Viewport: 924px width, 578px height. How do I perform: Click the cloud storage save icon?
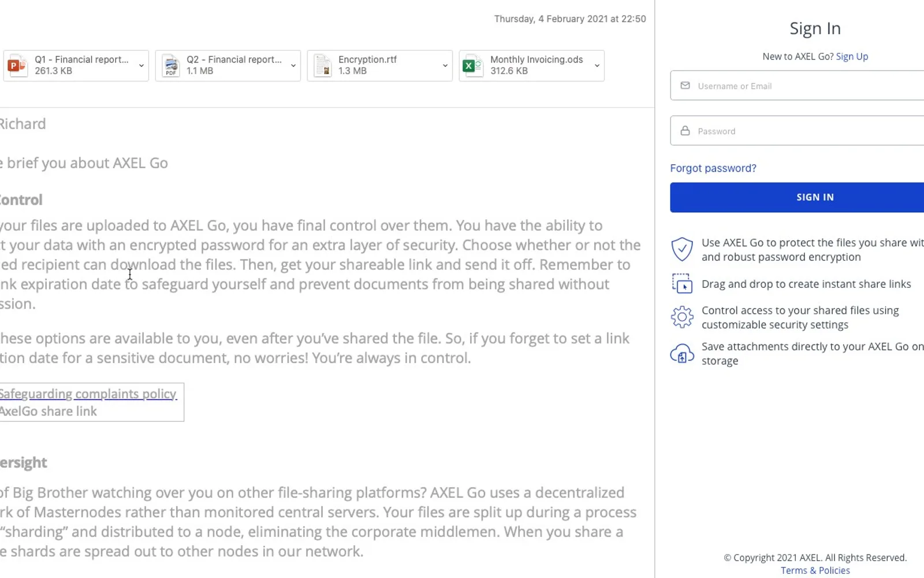click(x=682, y=353)
